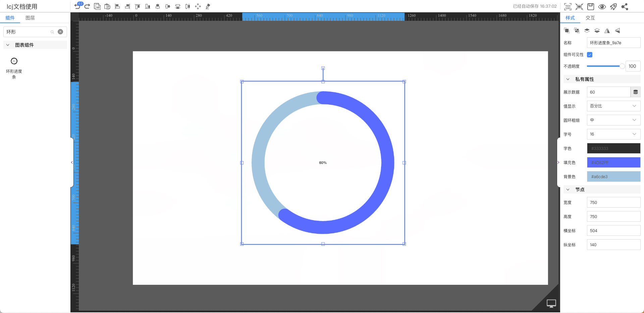Screen dimensions: 644x313
Task: Preview the page with eye icon
Action: tap(602, 6)
